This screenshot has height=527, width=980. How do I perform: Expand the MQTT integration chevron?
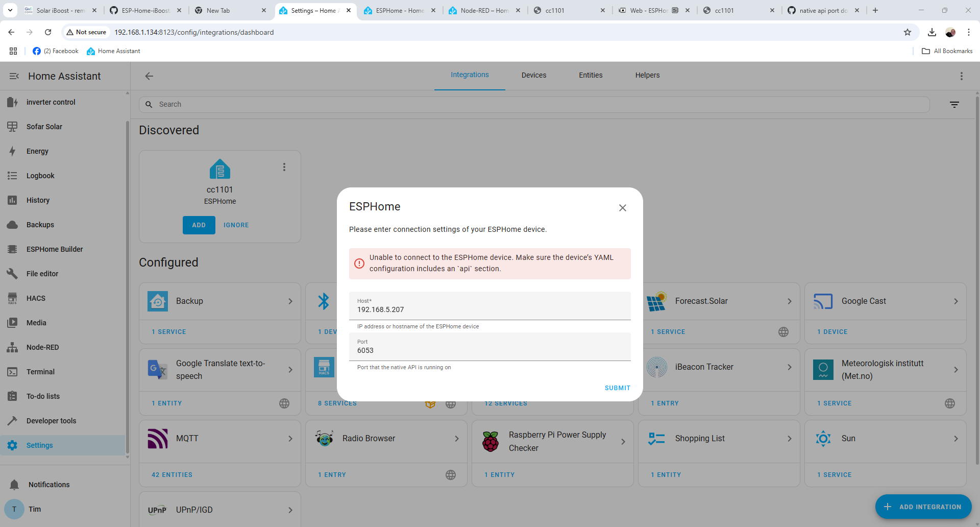(290, 439)
